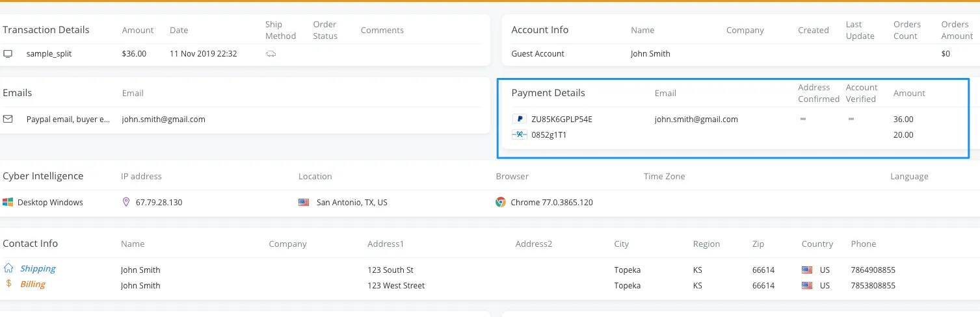This screenshot has width=980, height=317.
Task: Click the envelope icon in Emails row
Action: [x=8, y=120]
